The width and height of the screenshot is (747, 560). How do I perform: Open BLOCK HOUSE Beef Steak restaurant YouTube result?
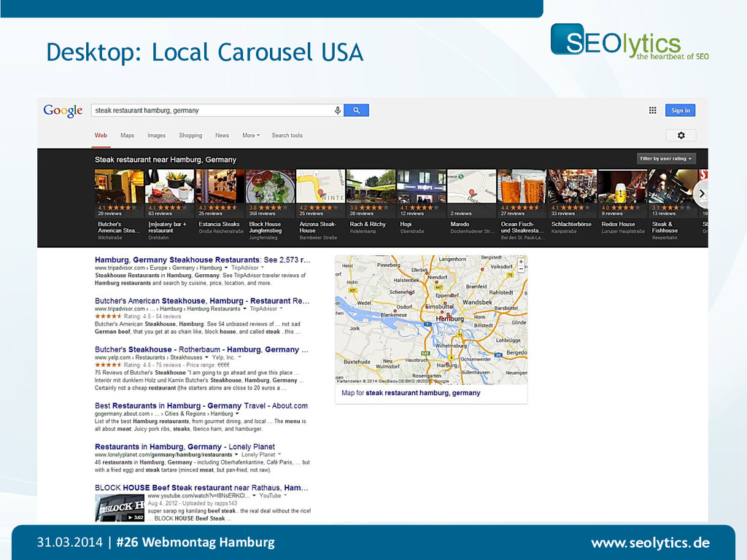[201, 488]
